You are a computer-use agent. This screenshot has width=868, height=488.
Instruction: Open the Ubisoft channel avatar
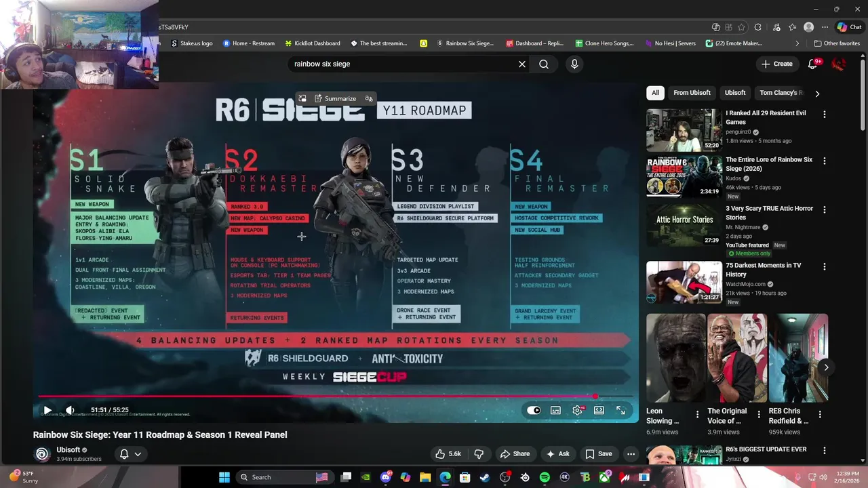(x=42, y=454)
